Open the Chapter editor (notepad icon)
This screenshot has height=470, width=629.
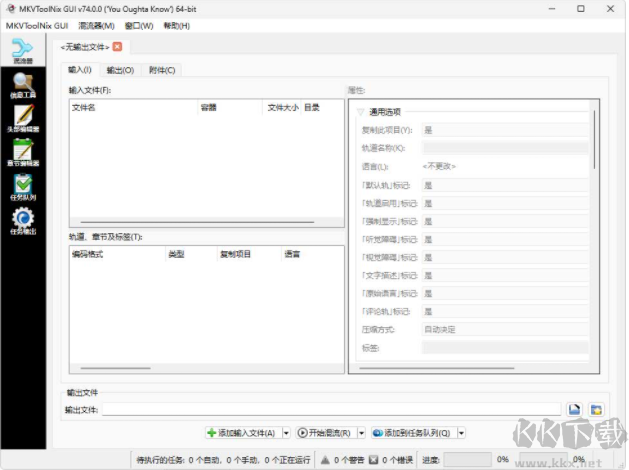pos(23,153)
